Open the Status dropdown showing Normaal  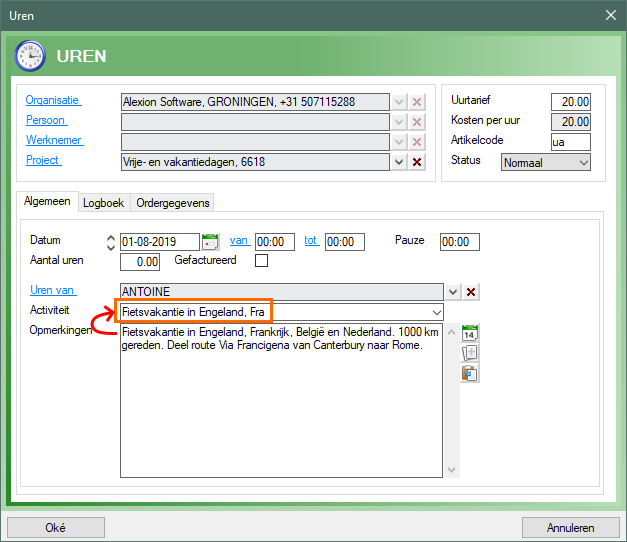546,162
